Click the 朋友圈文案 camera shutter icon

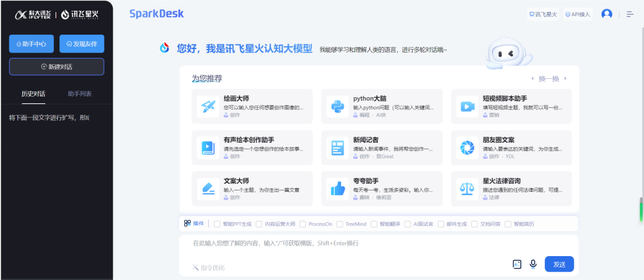(467, 148)
